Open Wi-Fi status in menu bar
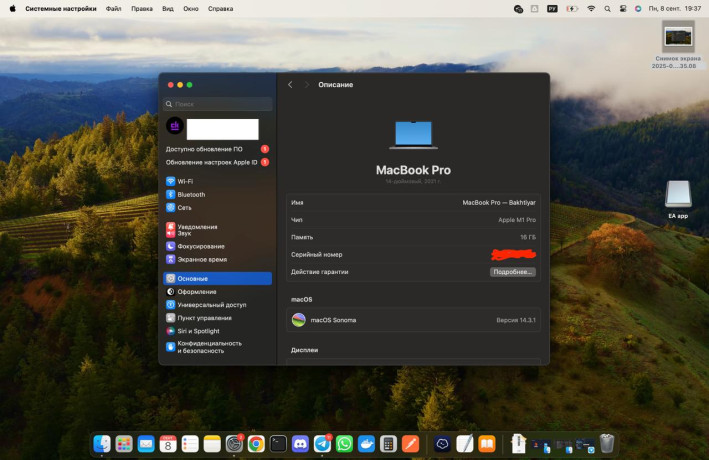 591,9
